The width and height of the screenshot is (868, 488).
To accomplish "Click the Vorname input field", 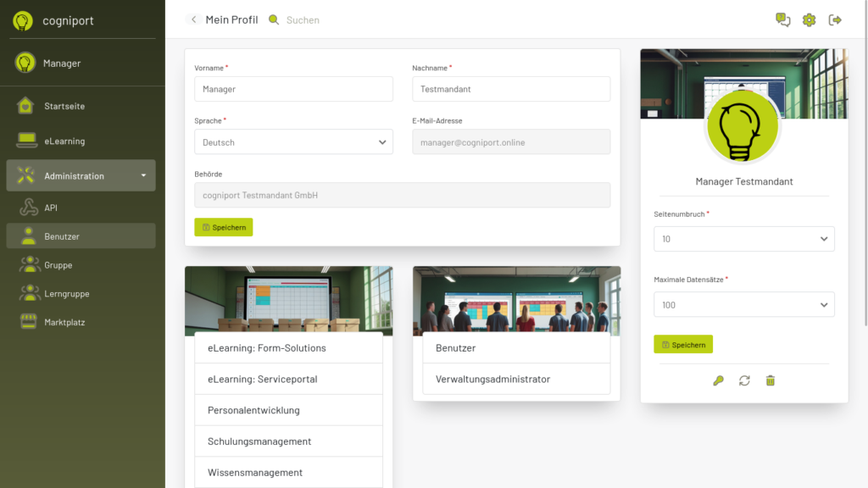I will [293, 89].
